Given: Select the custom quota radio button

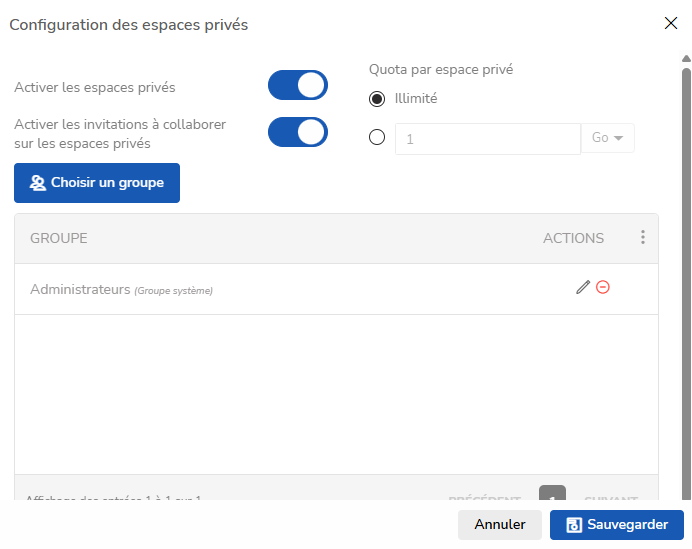Looking at the screenshot, I should pyautogui.click(x=377, y=137).
